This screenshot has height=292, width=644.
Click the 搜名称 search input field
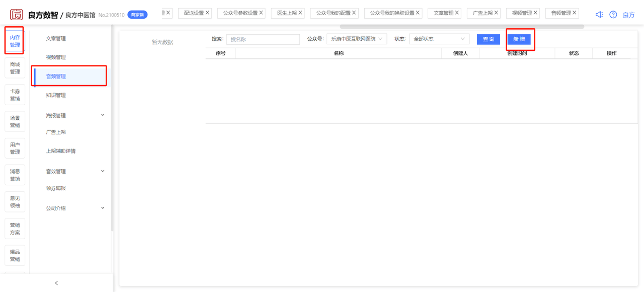tap(263, 39)
